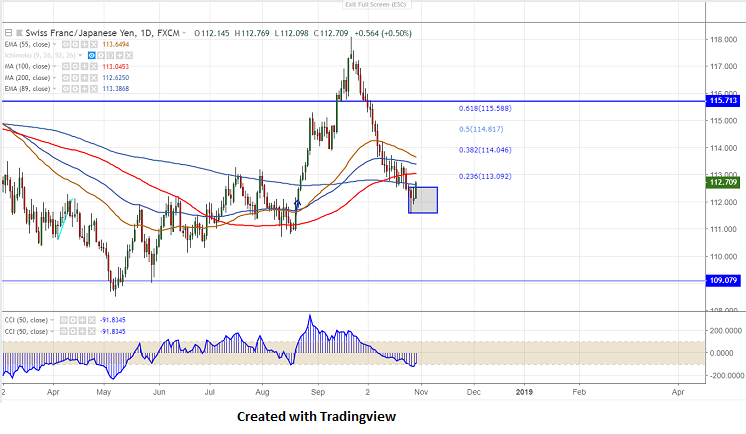Open the lower CCI (50, close) dropdown arrow
The height and width of the screenshot is (434, 746).
(52, 331)
